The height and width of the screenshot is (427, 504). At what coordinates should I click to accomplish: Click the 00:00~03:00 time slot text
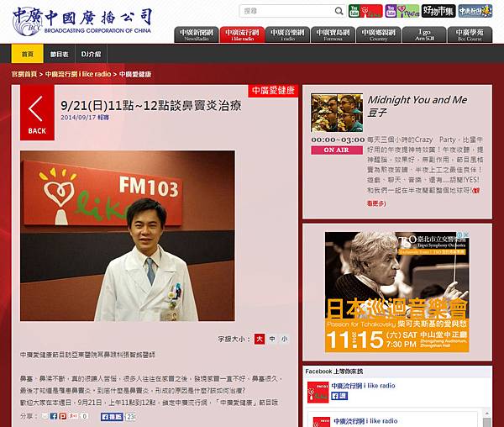pyautogui.click(x=338, y=140)
